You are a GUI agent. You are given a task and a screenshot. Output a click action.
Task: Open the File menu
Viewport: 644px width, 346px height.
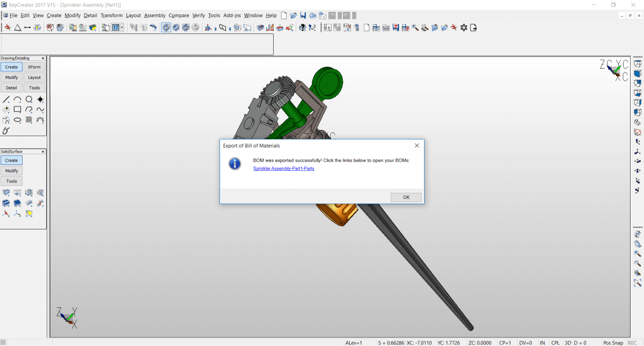13,16
